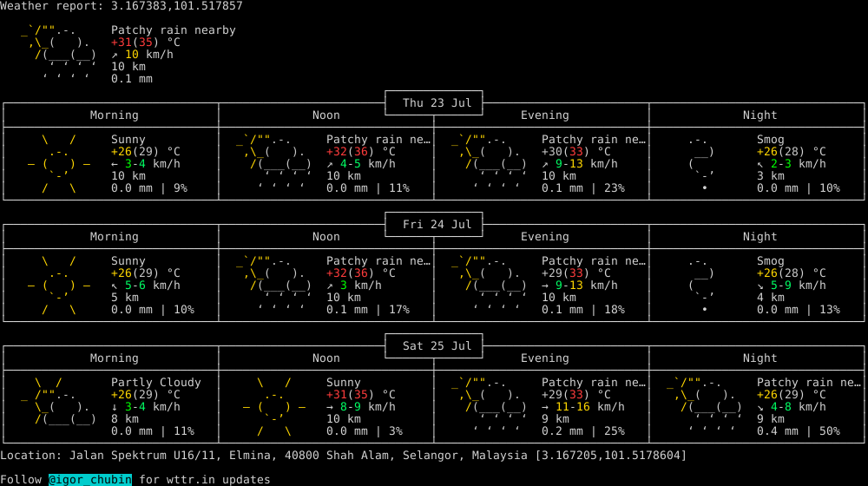This screenshot has width=868, height=486.
Task: Click the sun icon for Sat 25 Jul Noon
Action: tap(274, 407)
